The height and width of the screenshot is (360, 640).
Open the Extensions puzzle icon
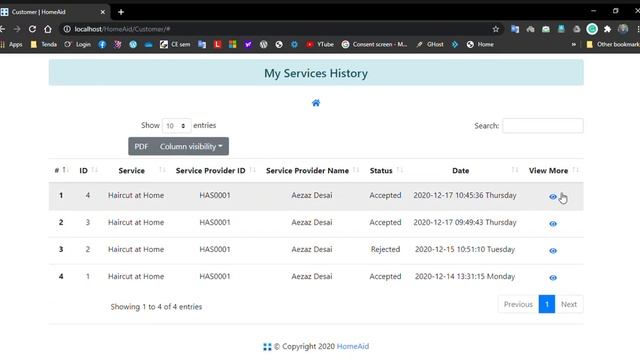click(607, 29)
